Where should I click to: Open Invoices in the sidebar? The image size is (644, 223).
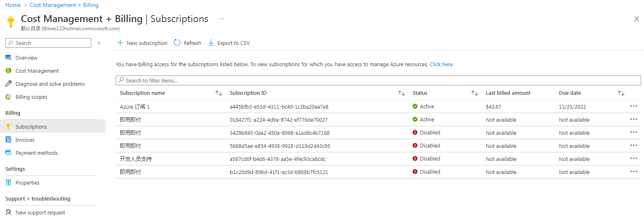click(x=25, y=140)
